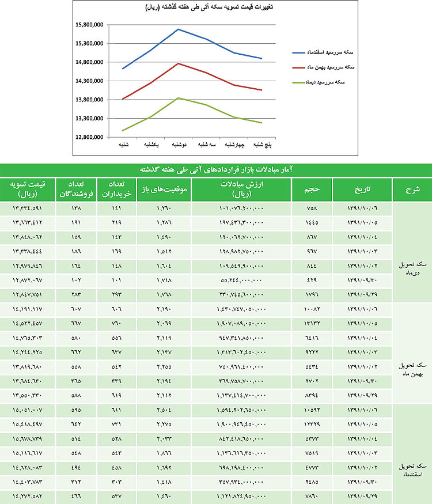This screenshot has height=504, width=432.
Task: Click the blue line legend entry "سکه سررسید اسفندماه"
Action: [323, 52]
